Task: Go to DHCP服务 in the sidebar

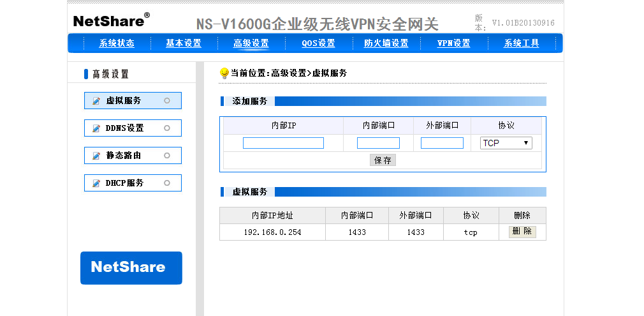Action: click(133, 183)
